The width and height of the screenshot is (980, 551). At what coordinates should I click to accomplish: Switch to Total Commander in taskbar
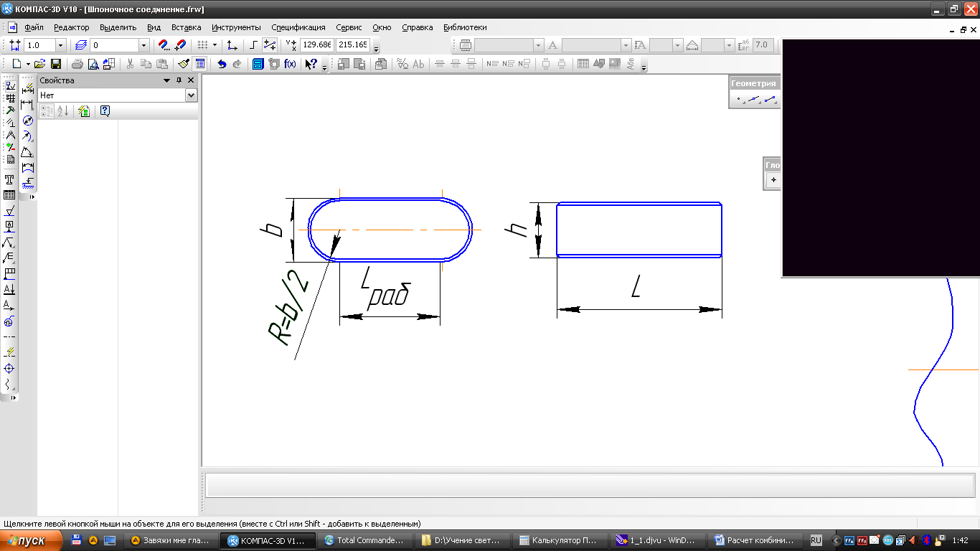click(x=366, y=540)
